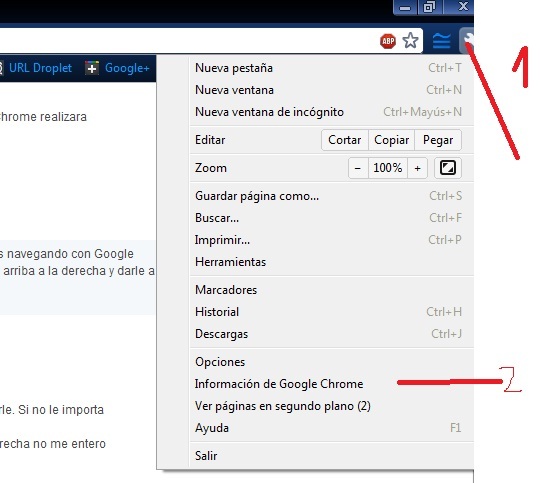This screenshot has width=541, height=483.
Task: Select Guardar página como...
Action: click(332, 196)
